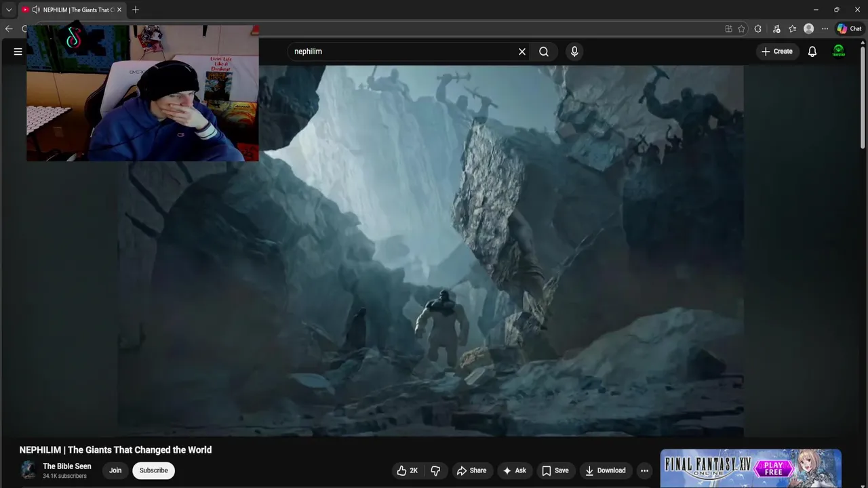Image resolution: width=868 pixels, height=488 pixels.
Task: Restore down the browser window
Action: tap(837, 9)
